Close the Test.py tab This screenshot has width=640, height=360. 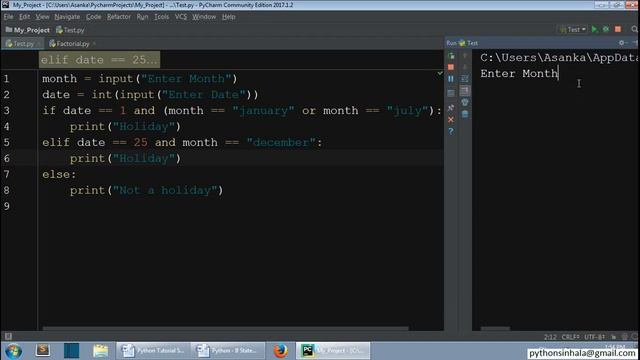click(x=39, y=44)
